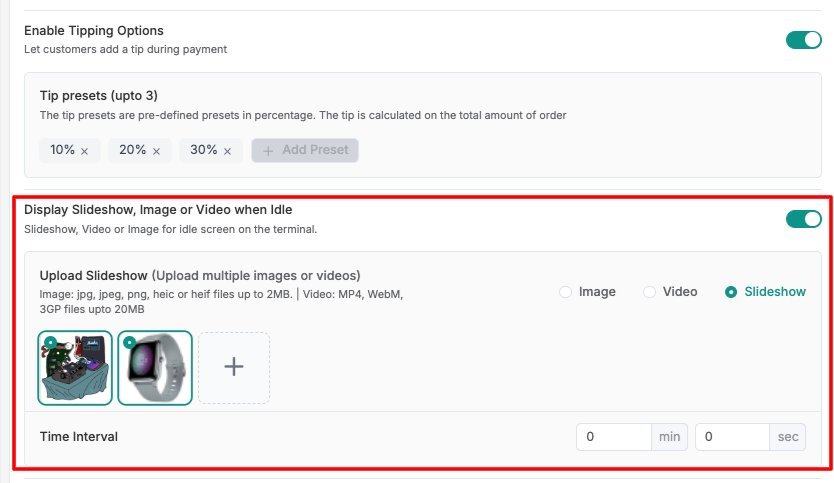This screenshot has height=483, width=834.
Task: Click the Upload Slideshow heading text
Action: [94, 275]
